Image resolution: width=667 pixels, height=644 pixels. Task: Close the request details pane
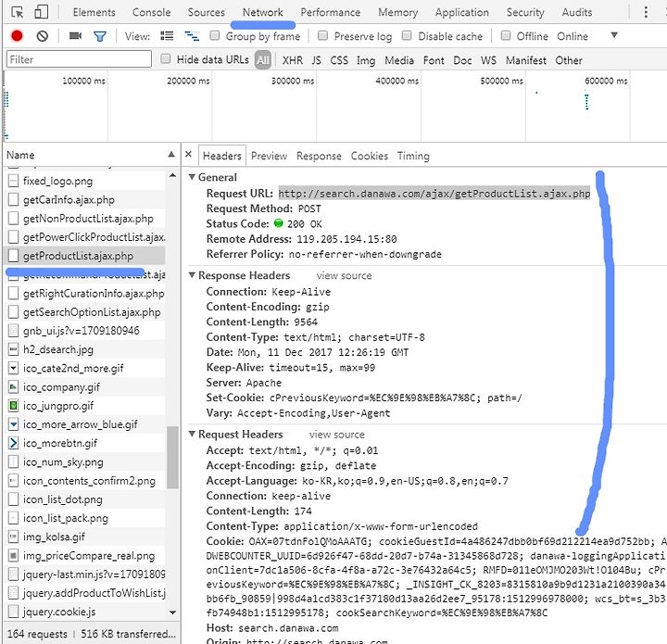(188, 154)
